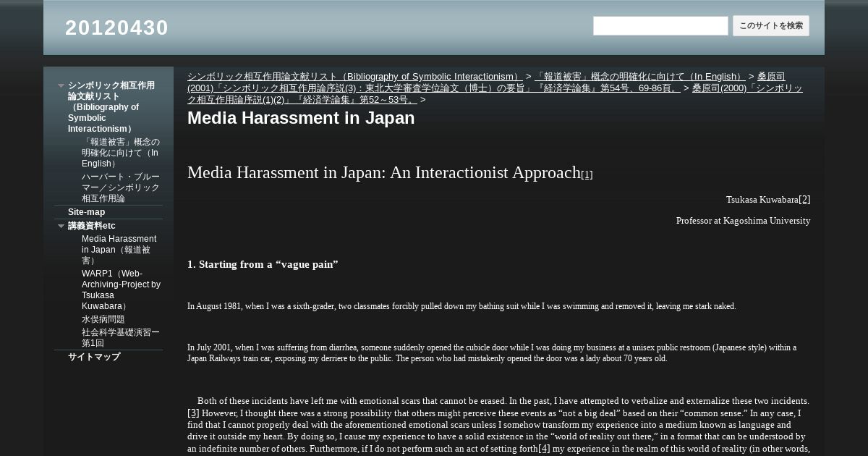Click the section heading '1. Starting from a "vague pain"'
868x456 pixels.
click(x=263, y=264)
